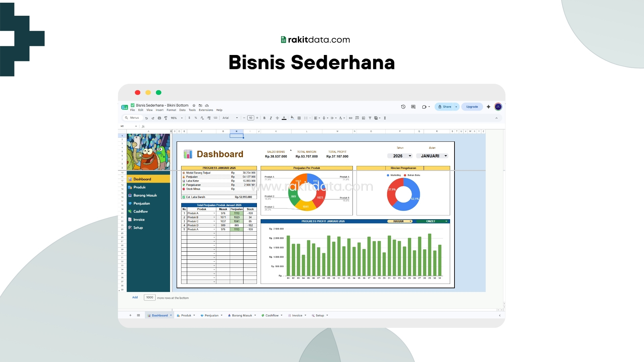The width and height of the screenshot is (644, 362).
Task: Start a meeting with the camera icon
Action: click(x=424, y=107)
